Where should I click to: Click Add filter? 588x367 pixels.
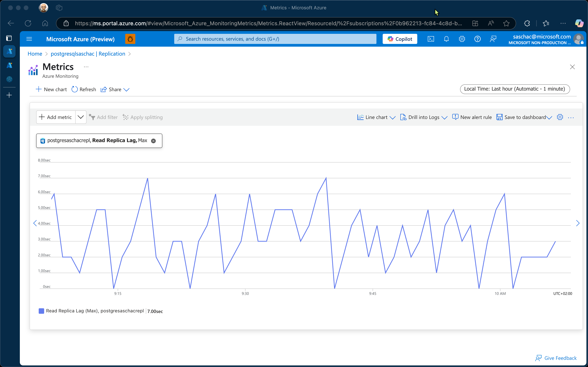tap(103, 117)
